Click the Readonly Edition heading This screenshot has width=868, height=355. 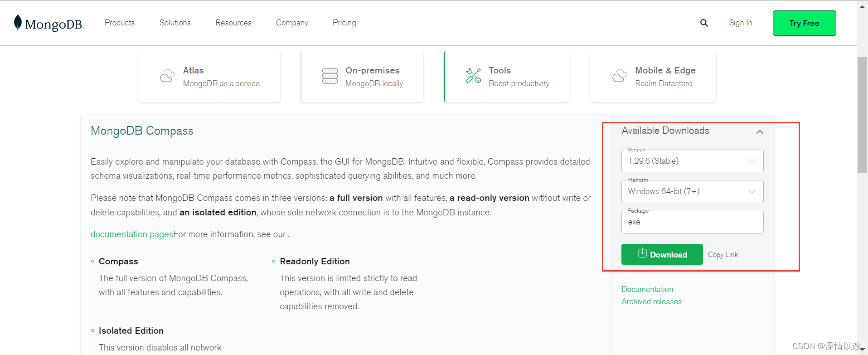coord(315,261)
